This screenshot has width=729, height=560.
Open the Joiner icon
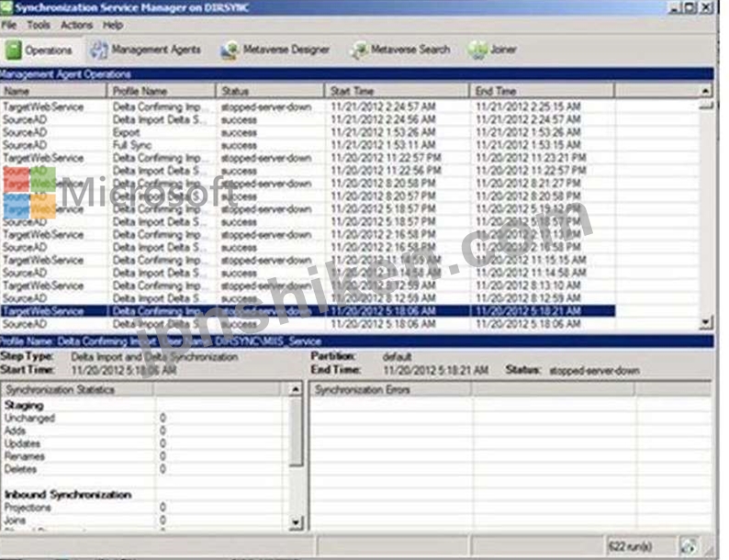coord(477,50)
